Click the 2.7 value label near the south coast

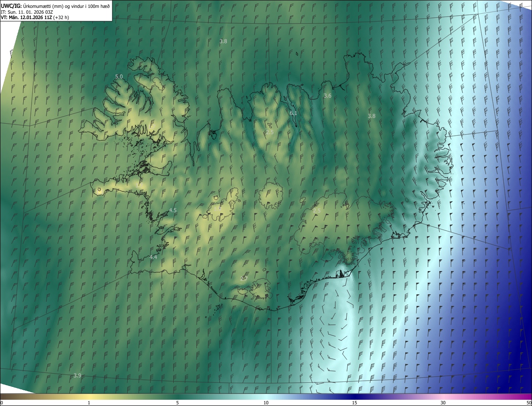point(244,278)
